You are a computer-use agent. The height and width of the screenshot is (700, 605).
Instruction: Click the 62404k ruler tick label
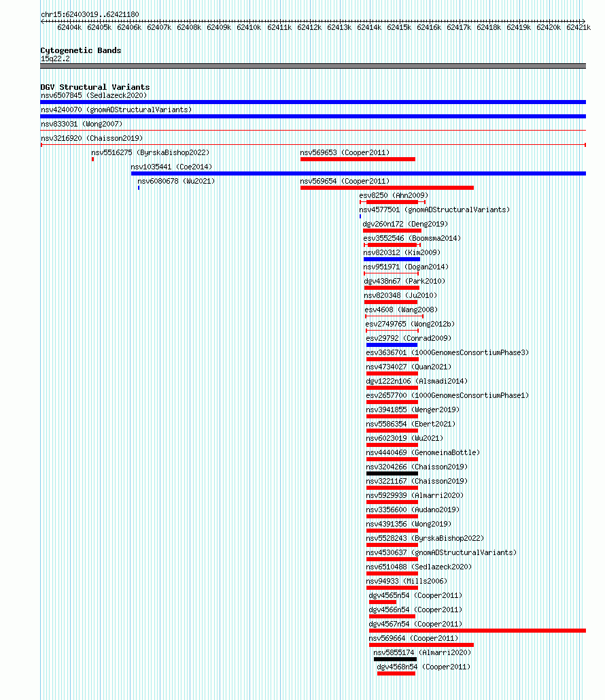[x=69, y=28]
